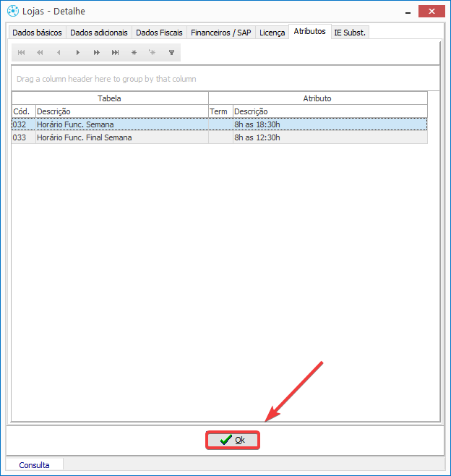Go to the Financeiros / SAP tab
The width and height of the screenshot is (451, 476).
click(220, 33)
